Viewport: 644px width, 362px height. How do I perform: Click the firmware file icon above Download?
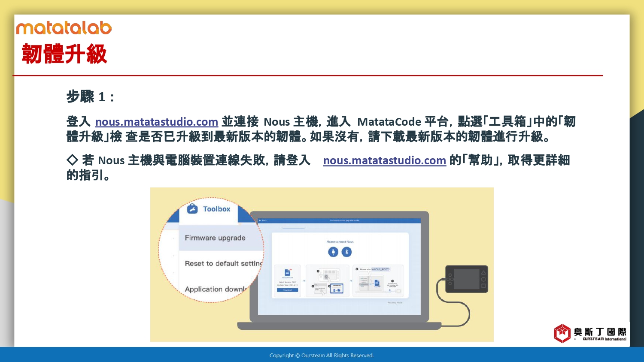tap(287, 272)
